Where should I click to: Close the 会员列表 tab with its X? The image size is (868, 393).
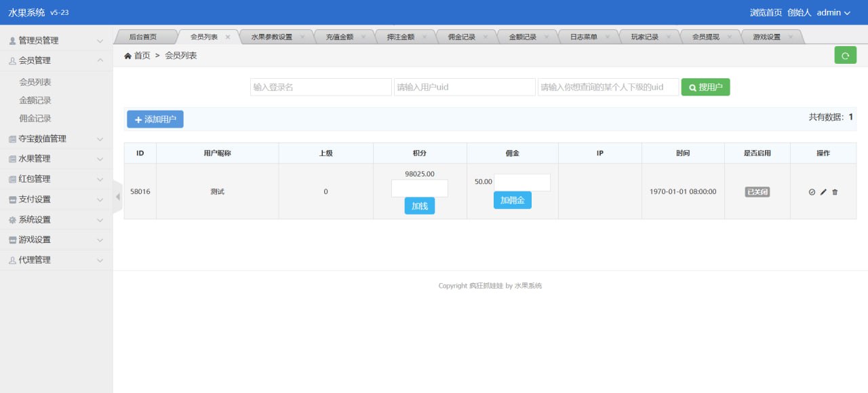(228, 37)
